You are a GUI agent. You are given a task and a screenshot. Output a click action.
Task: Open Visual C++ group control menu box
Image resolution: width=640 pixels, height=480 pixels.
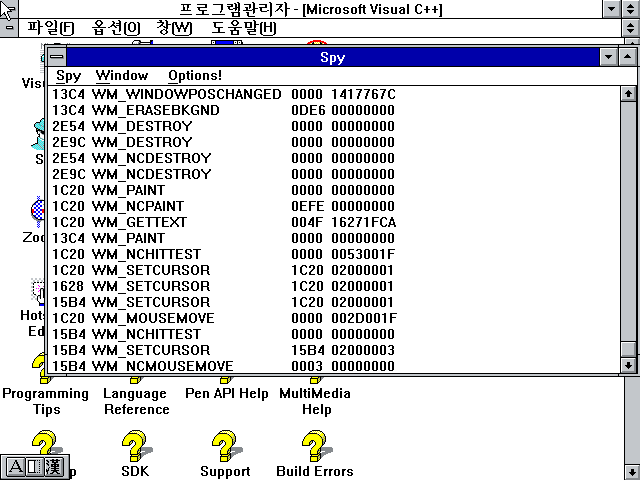tap(9, 28)
